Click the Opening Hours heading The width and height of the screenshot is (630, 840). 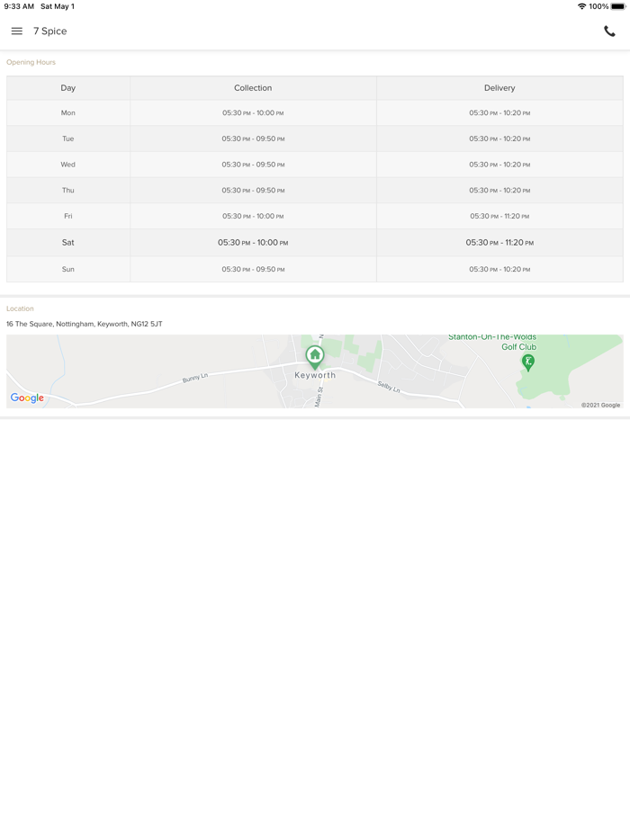(31, 62)
